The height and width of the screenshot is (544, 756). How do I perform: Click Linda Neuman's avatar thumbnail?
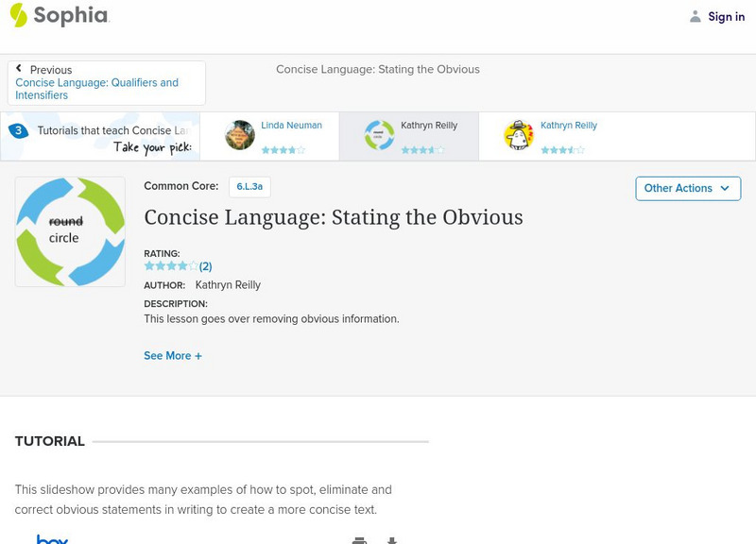pos(240,135)
